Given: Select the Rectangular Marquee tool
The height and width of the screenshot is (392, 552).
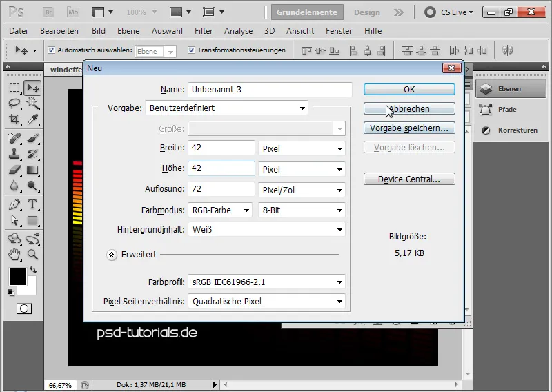Looking at the screenshot, I should [x=14, y=88].
